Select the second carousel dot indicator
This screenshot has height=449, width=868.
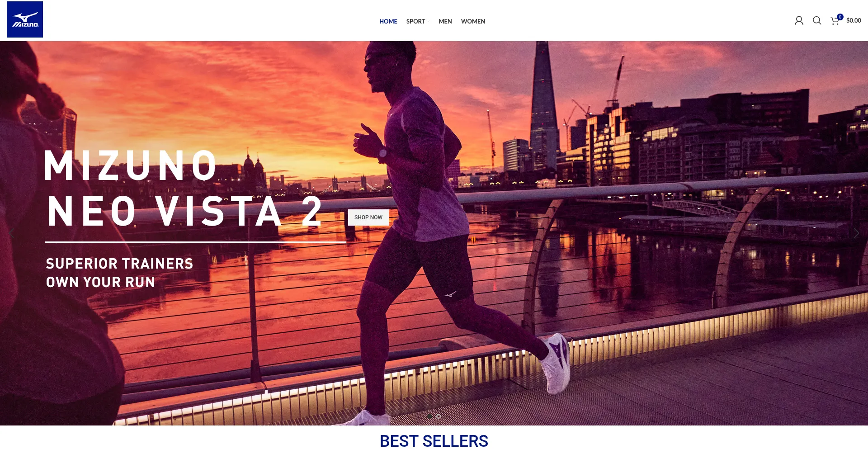click(439, 416)
